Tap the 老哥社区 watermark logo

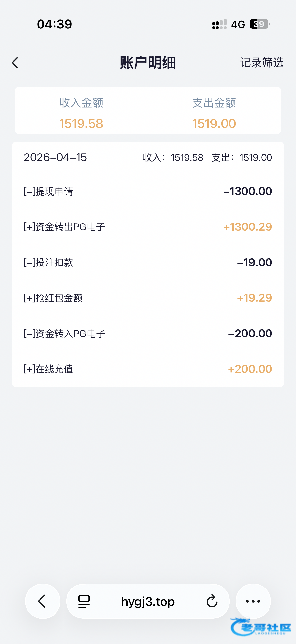point(260,628)
